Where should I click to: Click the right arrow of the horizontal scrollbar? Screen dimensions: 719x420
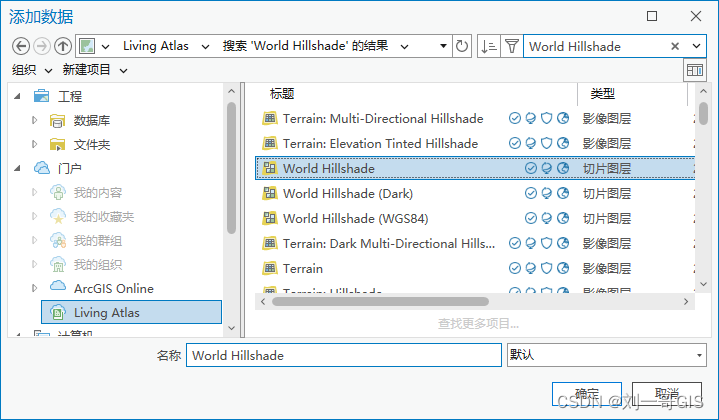click(x=686, y=301)
